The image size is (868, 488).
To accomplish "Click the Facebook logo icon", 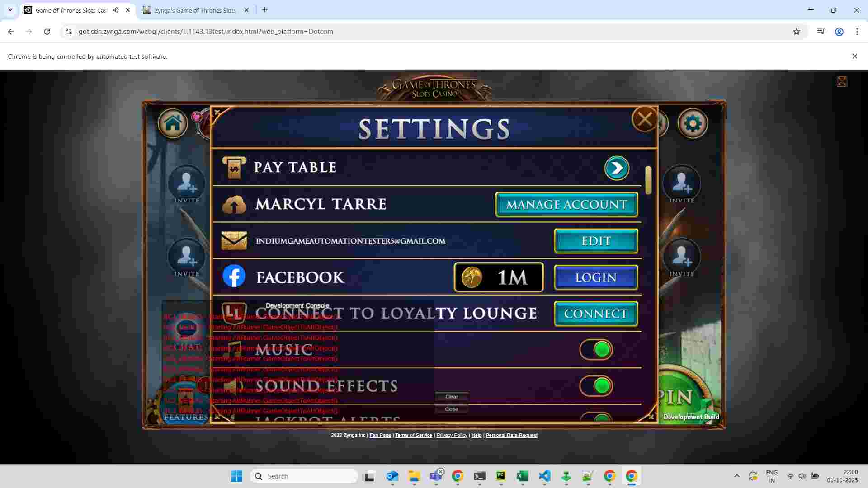I will pyautogui.click(x=234, y=277).
